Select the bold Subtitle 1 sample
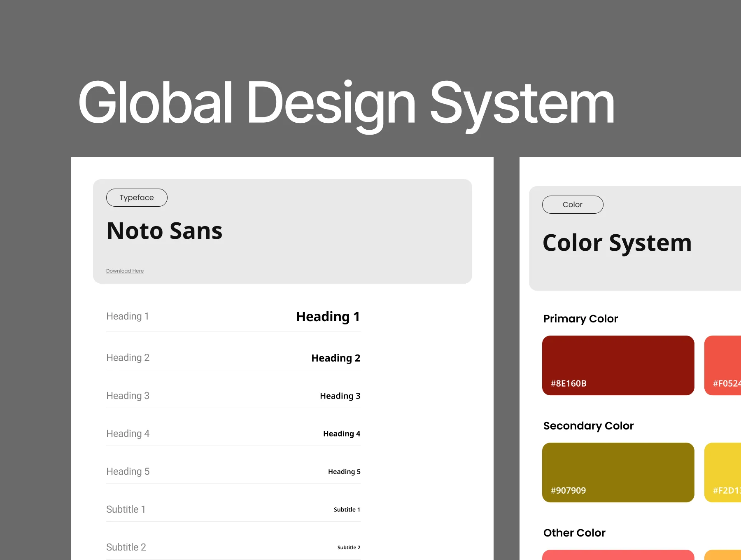The height and width of the screenshot is (560, 741). pos(347,510)
